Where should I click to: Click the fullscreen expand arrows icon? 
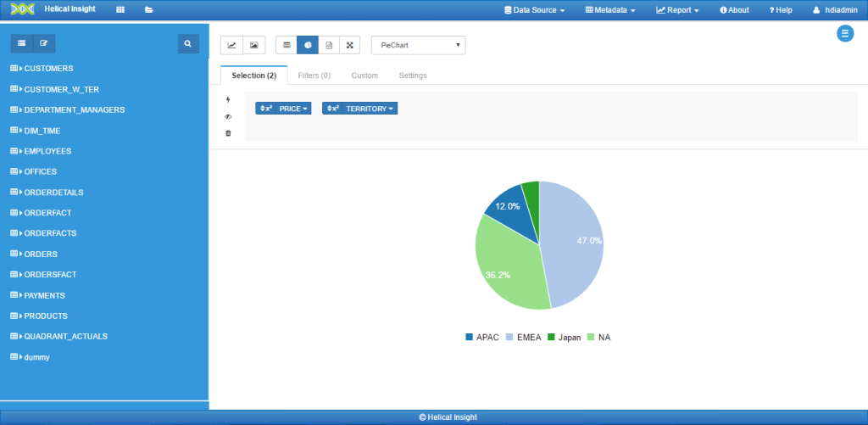pos(349,44)
